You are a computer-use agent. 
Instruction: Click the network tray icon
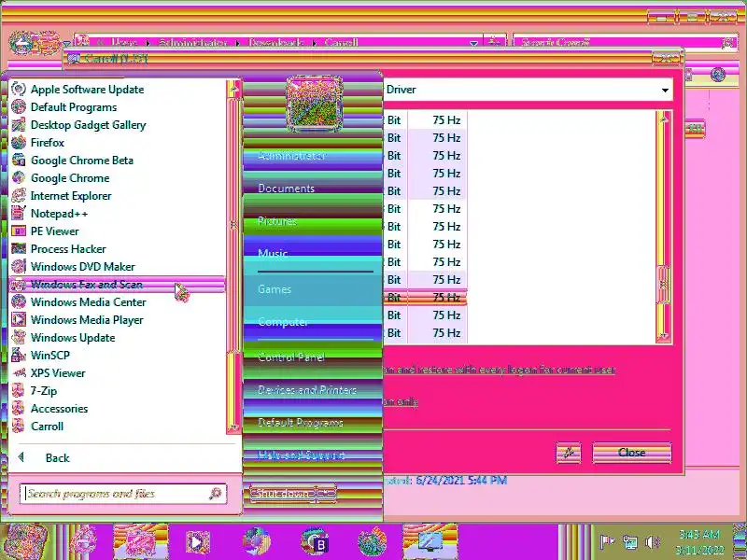[x=629, y=542]
